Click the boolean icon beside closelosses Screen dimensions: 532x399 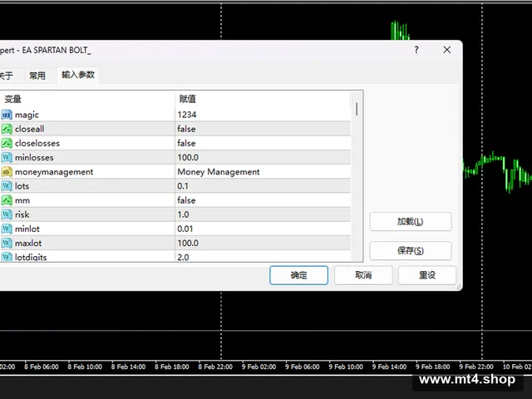click(x=7, y=143)
